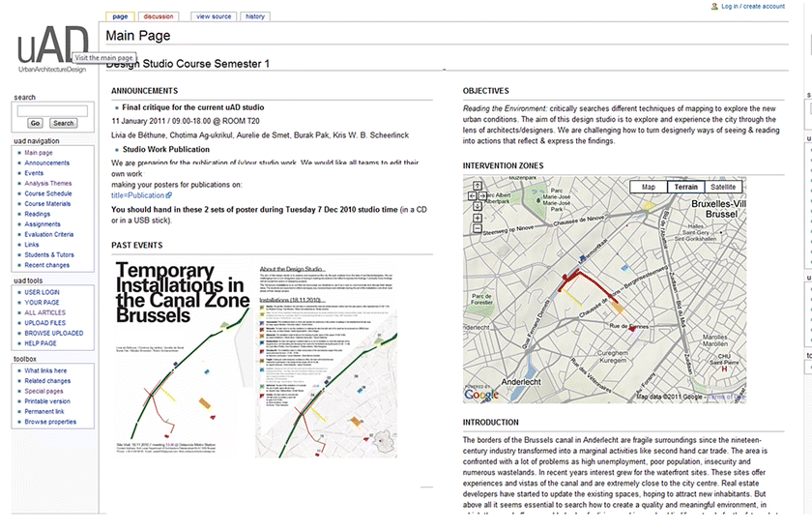Open Printable version in toolbox
Image resolution: width=812 pixels, height=531 pixels.
47,401
